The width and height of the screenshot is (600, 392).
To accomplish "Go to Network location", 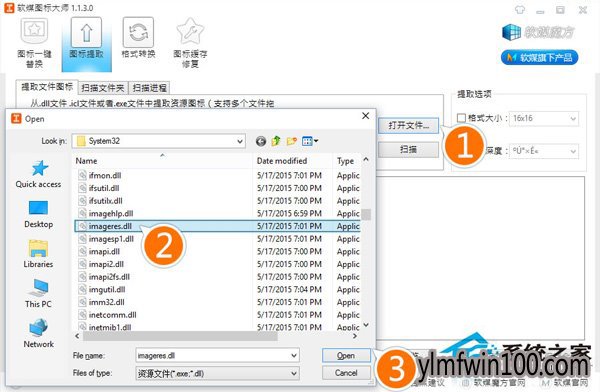I will (x=38, y=334).
